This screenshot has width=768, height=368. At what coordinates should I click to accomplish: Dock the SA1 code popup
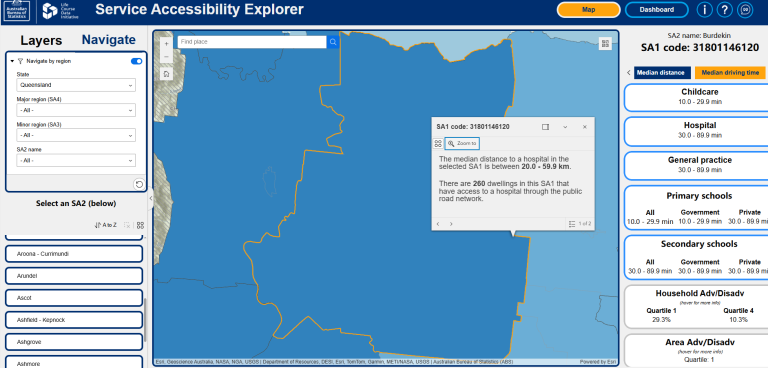(545, 127)
